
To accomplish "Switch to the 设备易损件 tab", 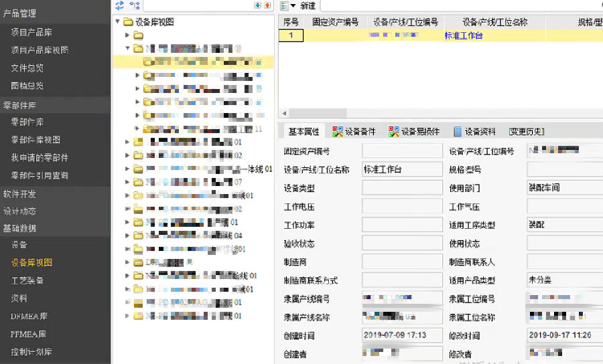I will pyautogui.click(x=414, y=132).
